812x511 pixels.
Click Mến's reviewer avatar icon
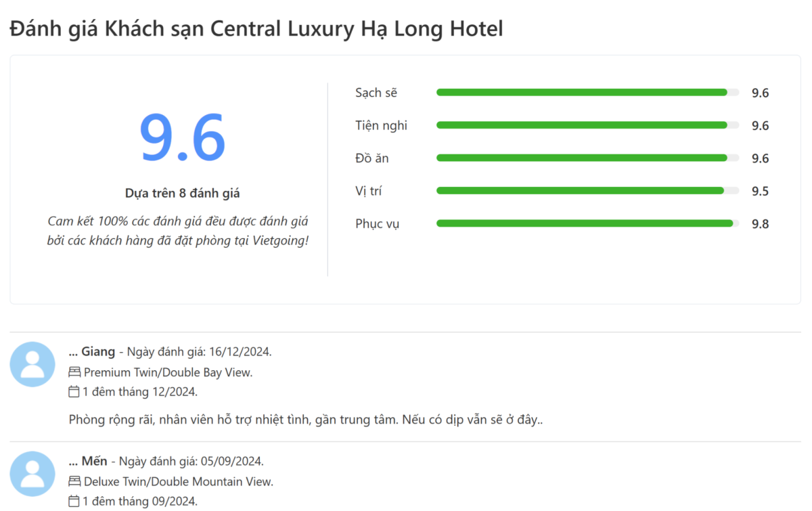click(32, 474)
